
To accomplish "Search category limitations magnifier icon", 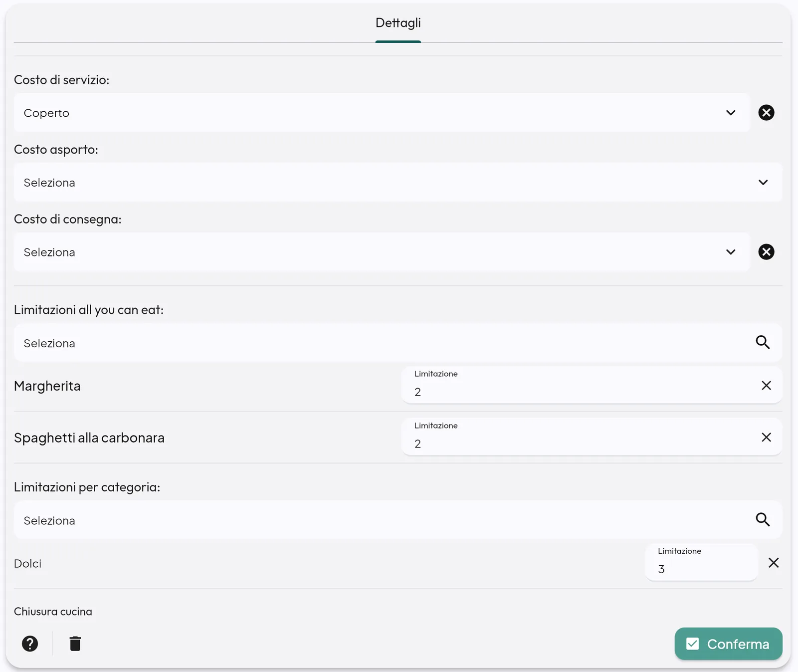I will 763,519.
